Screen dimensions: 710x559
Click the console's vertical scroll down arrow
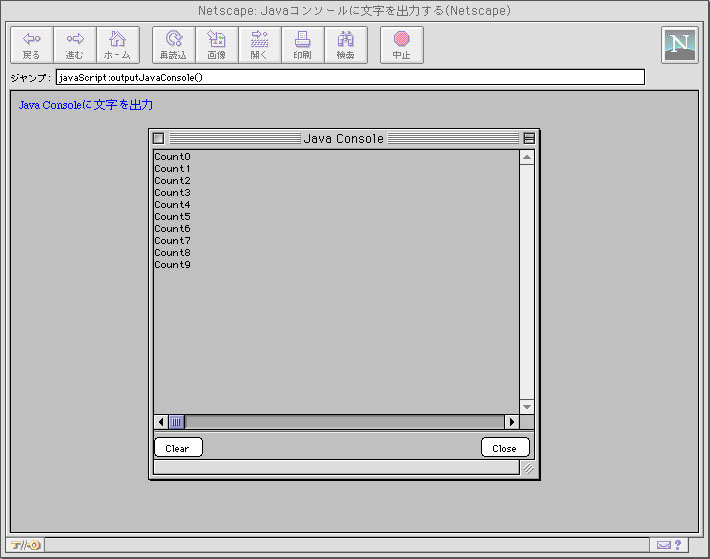[x=527, y=406]
